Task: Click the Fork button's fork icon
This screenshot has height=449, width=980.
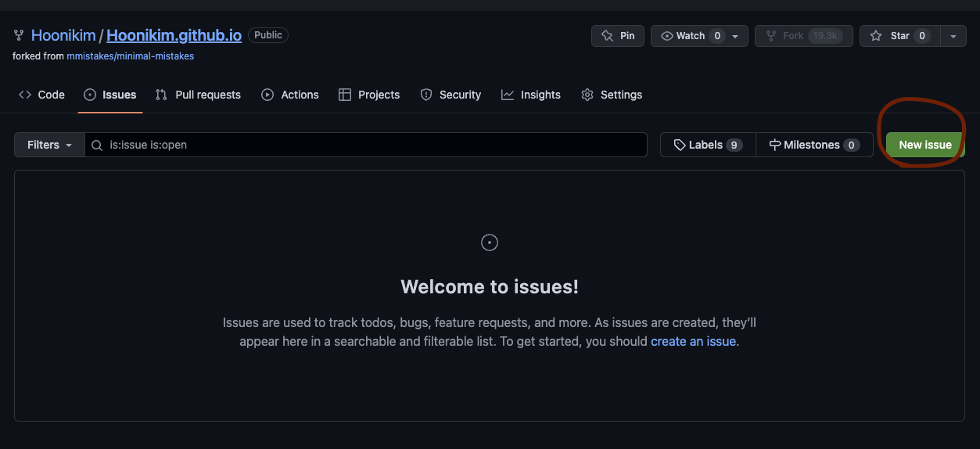Action: tap(770, 36)
